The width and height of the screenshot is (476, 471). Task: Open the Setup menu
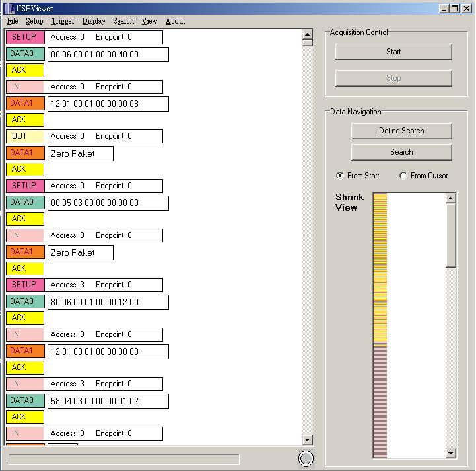coord(34,21)
